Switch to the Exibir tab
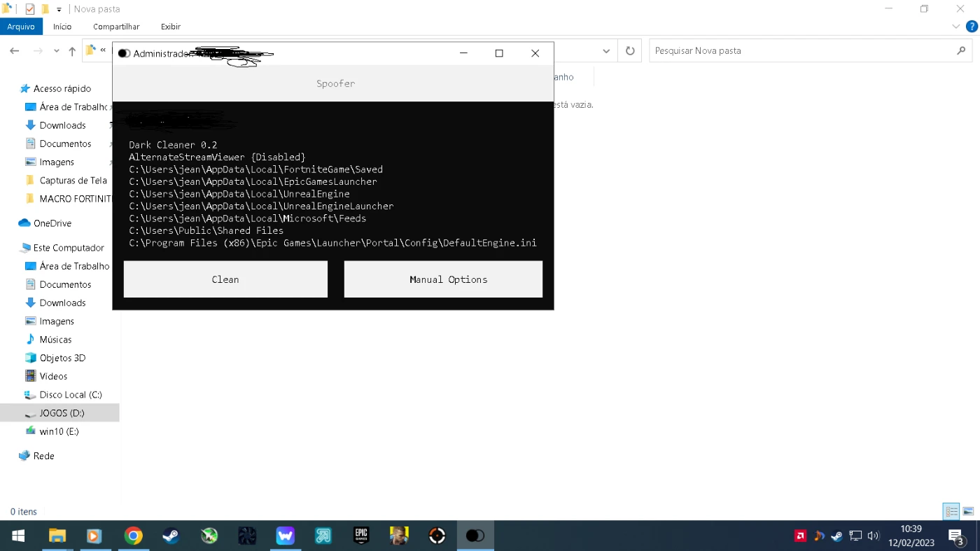 tap(171, 27)
